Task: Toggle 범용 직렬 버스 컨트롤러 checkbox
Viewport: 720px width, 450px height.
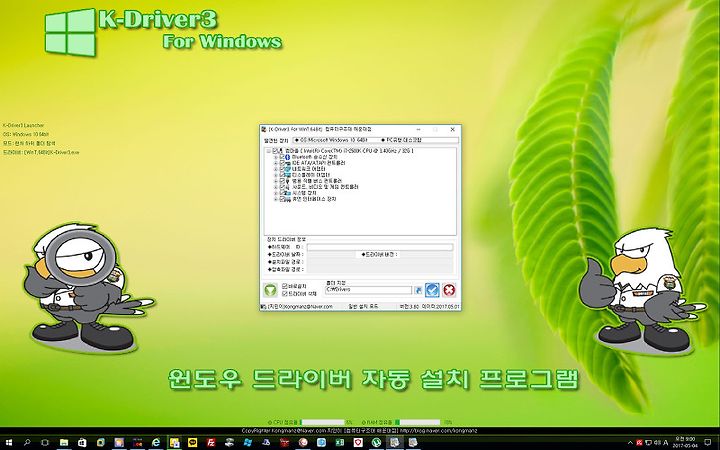Action: point(282,181)
